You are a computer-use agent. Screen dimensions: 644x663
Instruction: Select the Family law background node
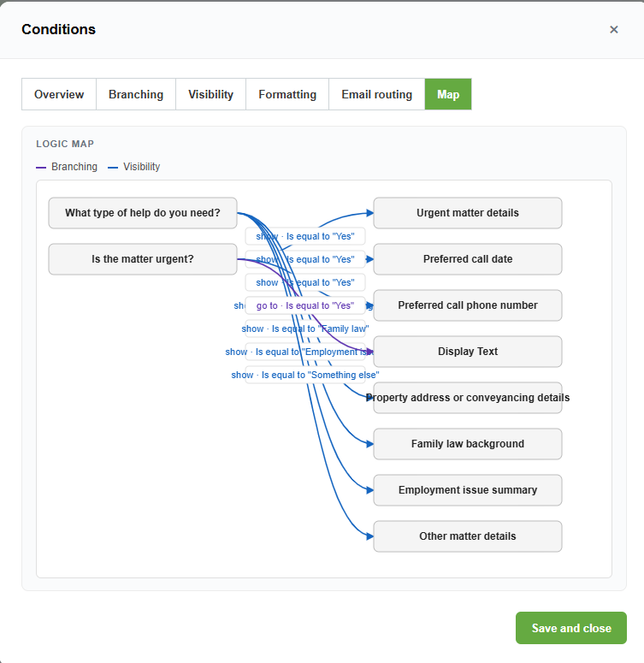pyautogui.click(x=468, y=443)
